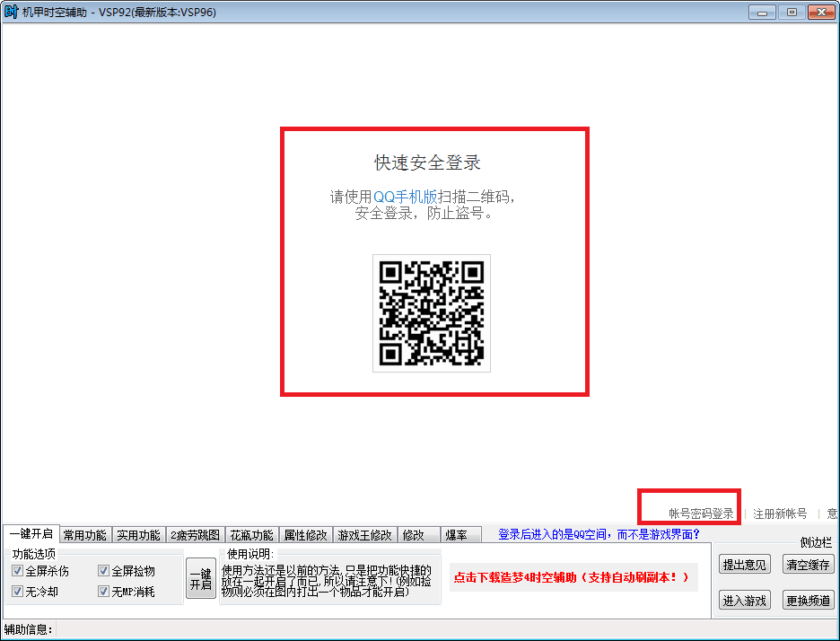Select the 2疲劳跳图 tab
Screen dimensions: 840x641
coord(195,535)
